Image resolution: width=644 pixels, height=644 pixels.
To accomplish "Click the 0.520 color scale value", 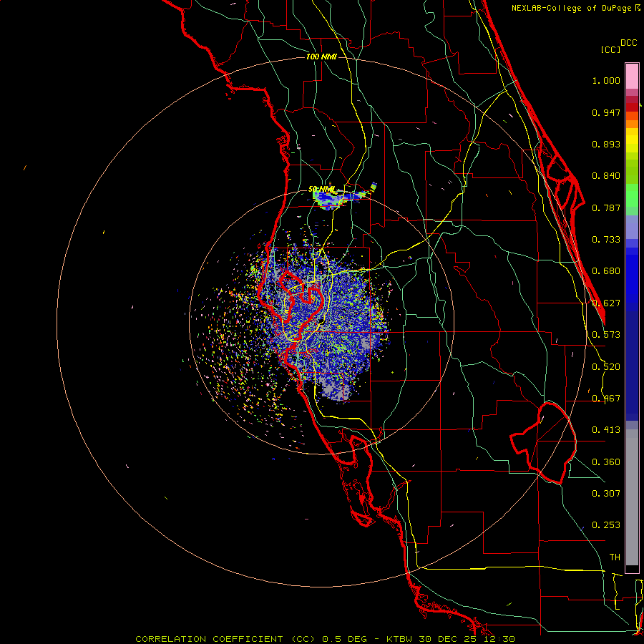I will coord(606,367).
